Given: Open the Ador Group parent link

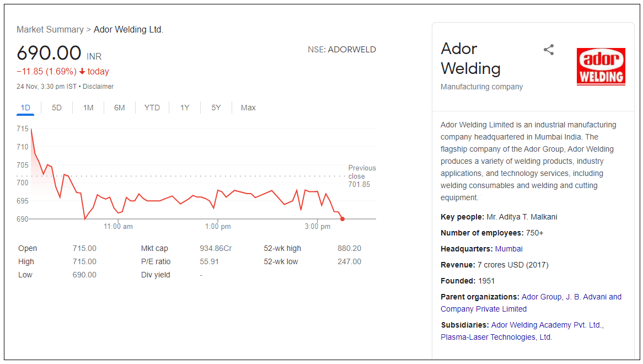Looking at the screenshot, I should tap(542, 297).
